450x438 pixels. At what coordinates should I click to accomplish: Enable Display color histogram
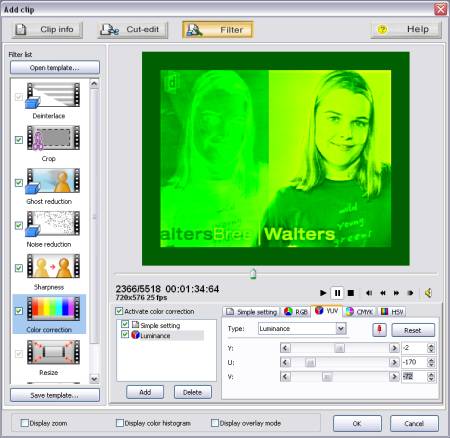click(120, 423)
